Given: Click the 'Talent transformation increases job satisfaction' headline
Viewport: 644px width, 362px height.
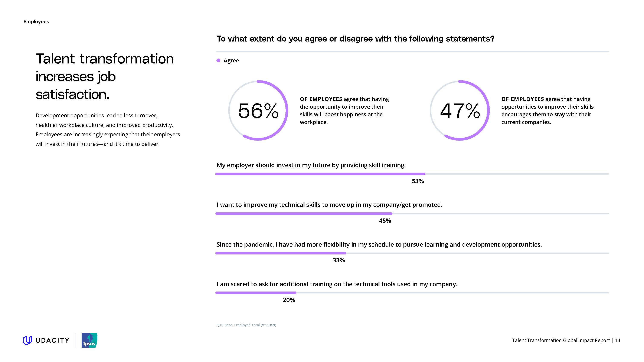Looking at the screenshot, I should pyautogui.click(x=105, y=76).
